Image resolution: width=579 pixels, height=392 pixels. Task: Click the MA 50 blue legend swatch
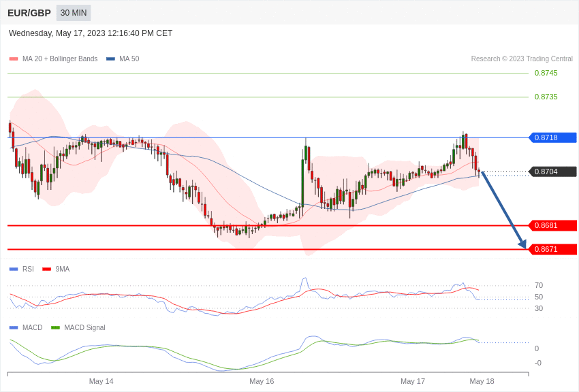(x=110, y=59)
